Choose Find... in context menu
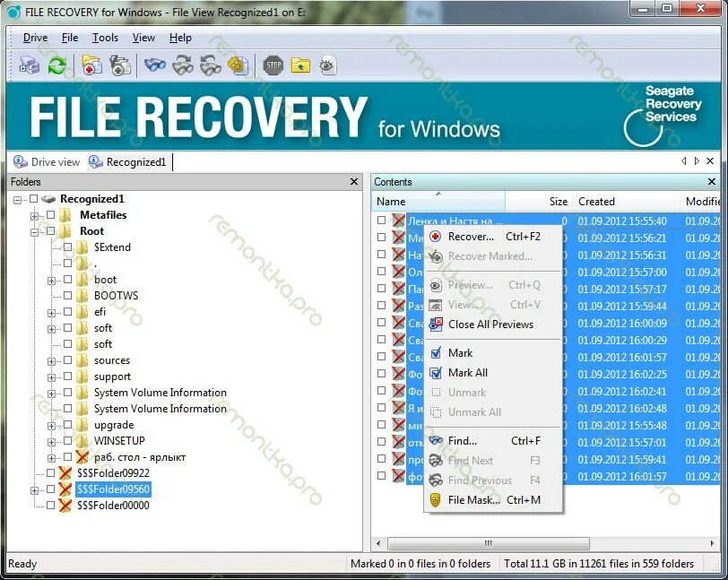This screenshot has height=580, width=728. tap(493, 441)
